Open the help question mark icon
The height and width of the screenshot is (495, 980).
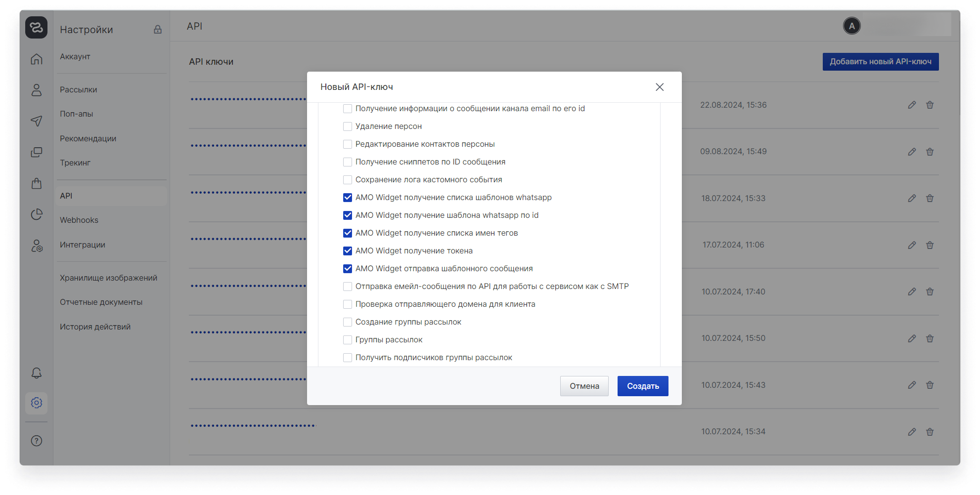tap(37, 441)
